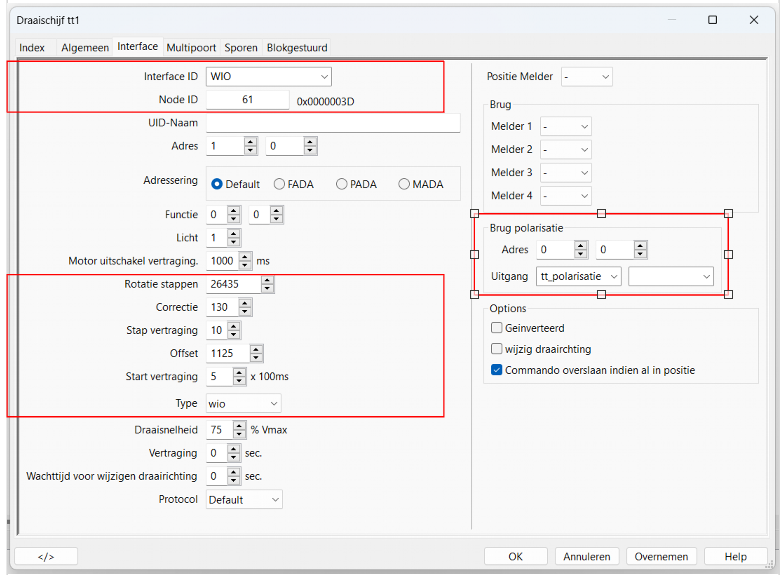Open the Blokgestuurd tab
Image resolution: width=780 pixels, height=575 pixels.
297,48
